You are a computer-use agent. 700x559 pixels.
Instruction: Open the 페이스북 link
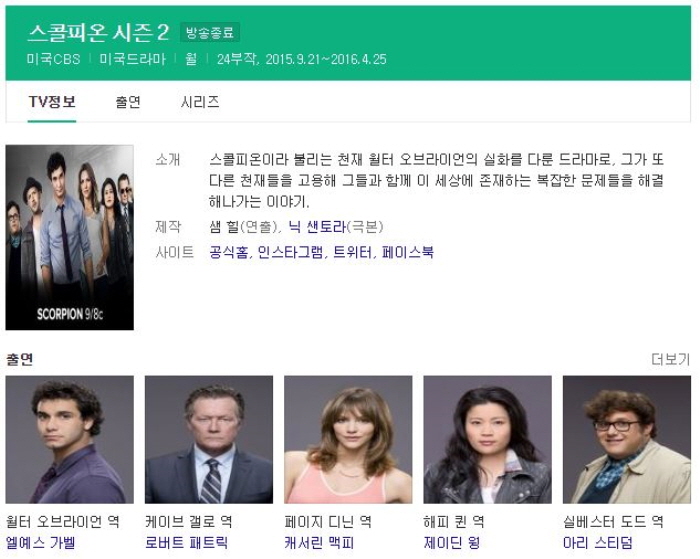[408, 252]
